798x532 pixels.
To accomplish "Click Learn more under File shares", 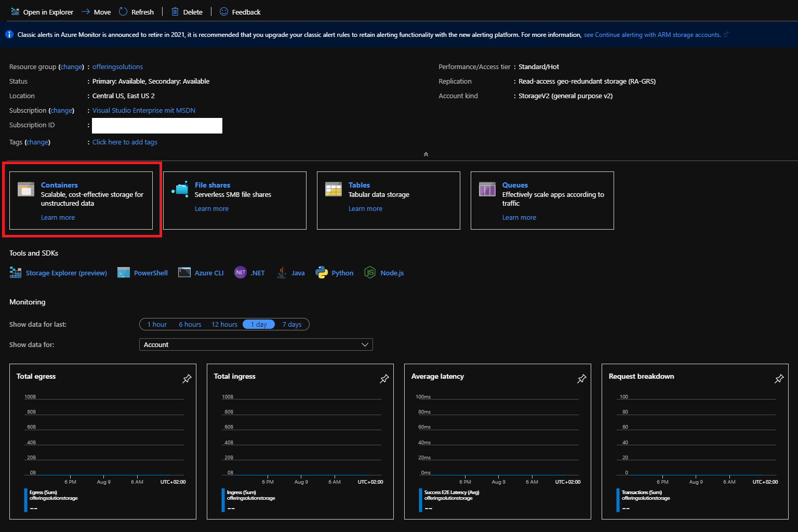I will pos(211,208).
